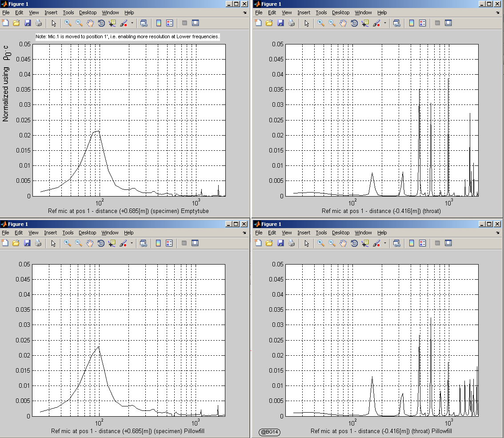
Task: Activate Zoom In in throat Pillowfill window
Action: pyautogui.click(x=321, y=243)
